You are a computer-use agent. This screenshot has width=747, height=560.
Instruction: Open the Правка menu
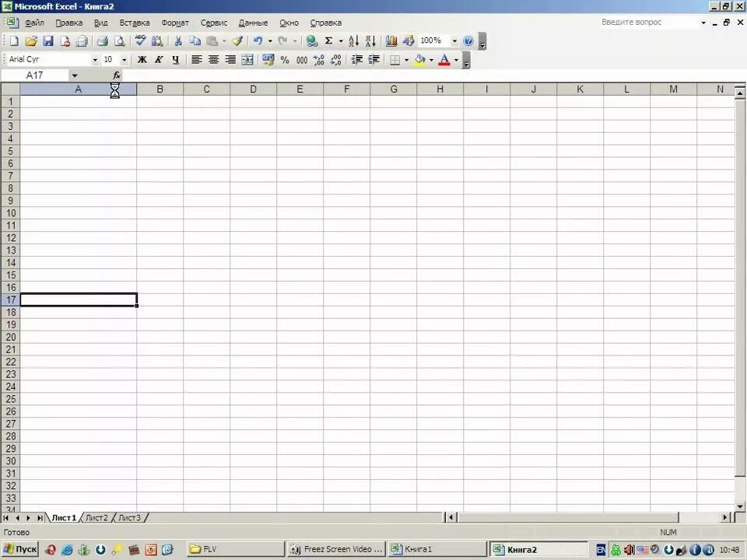click(x=69, y=23)
